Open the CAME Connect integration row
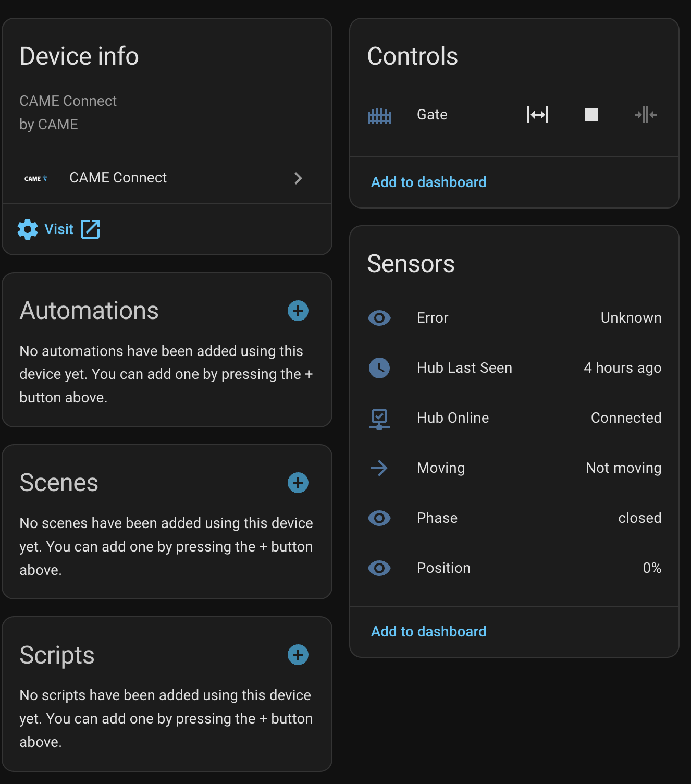This screenshot has height=784, width=691. pyautogui.click(x=118, y=178)
